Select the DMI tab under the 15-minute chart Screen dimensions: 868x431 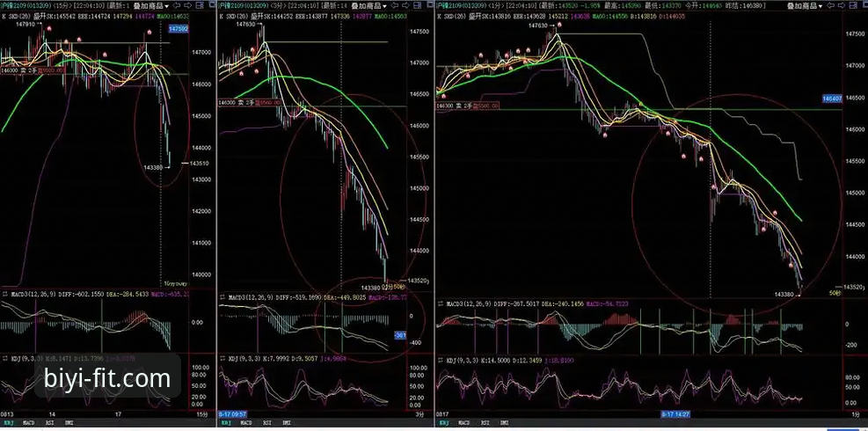[69, 423]
